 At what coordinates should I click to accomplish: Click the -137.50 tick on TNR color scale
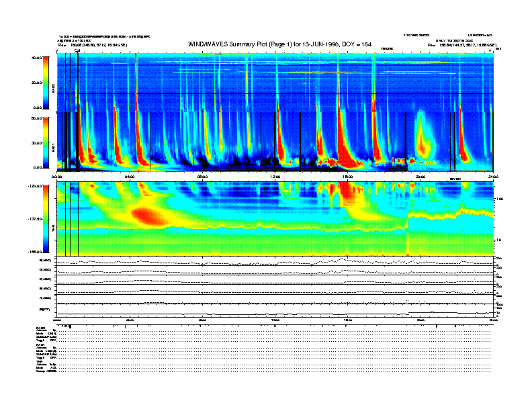35,219
